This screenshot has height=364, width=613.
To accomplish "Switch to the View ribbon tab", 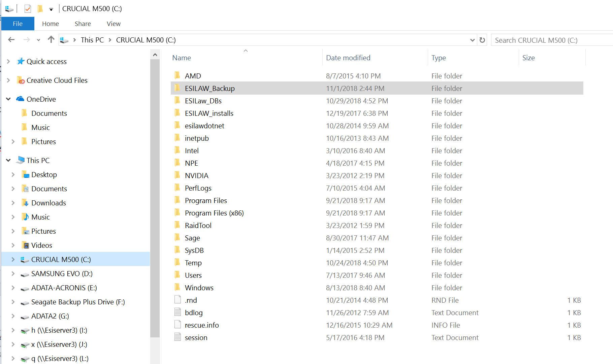I will pyautogui.click(x=114, y=24).
